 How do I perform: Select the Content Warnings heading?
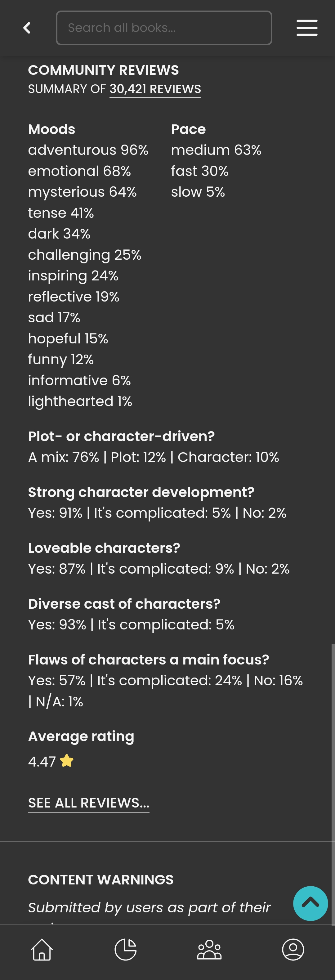pyautogui.click(x=101, y=879)
